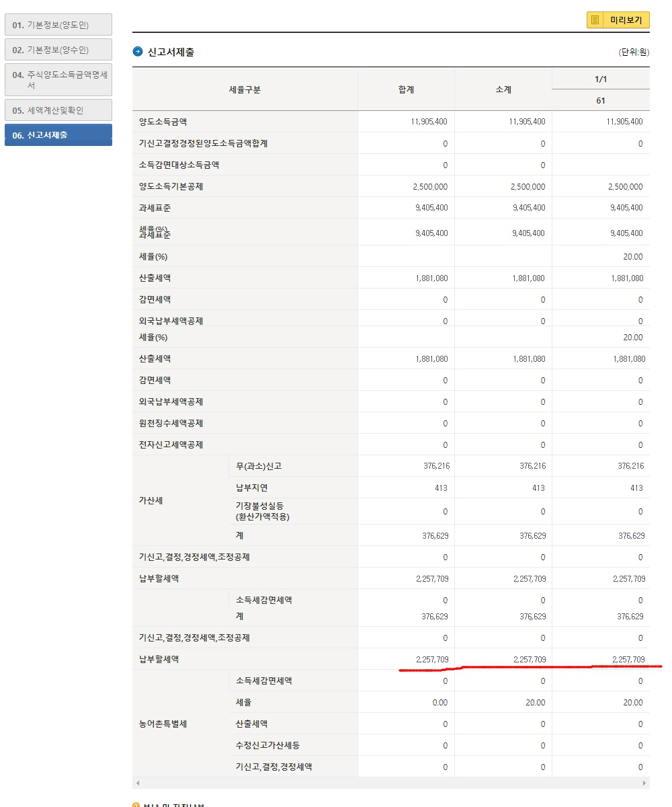The image size is (672, 807).
Task: Click the orange bullet icon next to 부납 및 지정납부
Action: pyautogui.click(x=137, y=805)
